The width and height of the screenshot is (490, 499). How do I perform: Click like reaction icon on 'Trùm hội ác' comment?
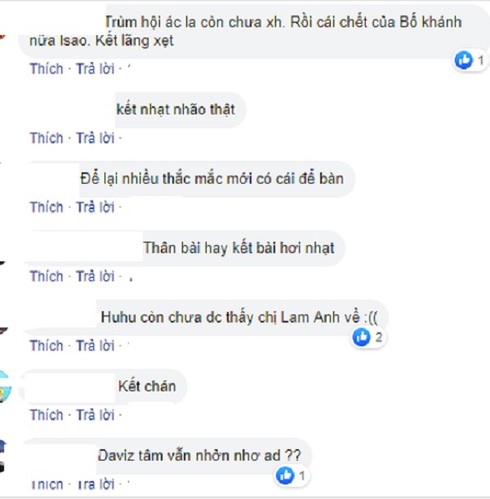464,60
